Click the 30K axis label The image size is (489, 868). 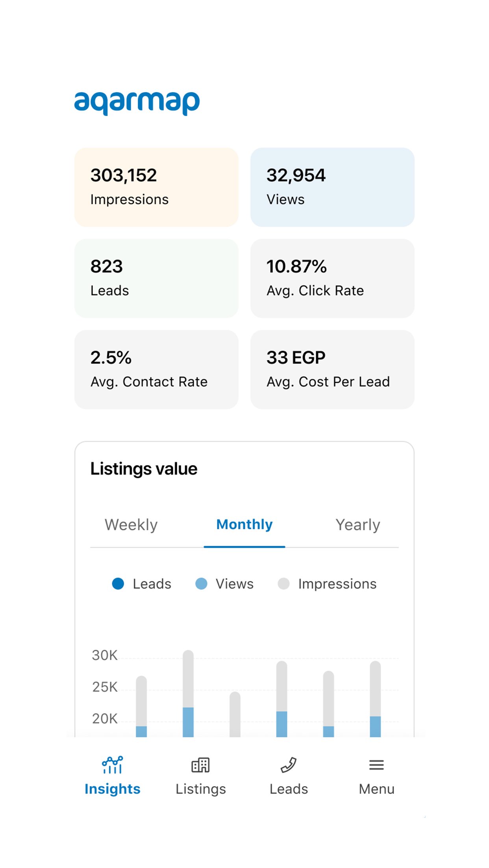[105, 655]
